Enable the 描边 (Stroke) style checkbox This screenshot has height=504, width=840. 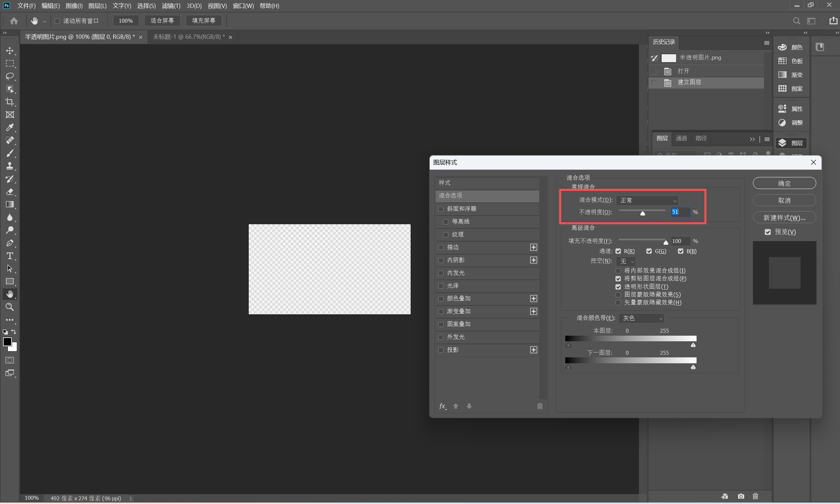(x=441, y=247)
